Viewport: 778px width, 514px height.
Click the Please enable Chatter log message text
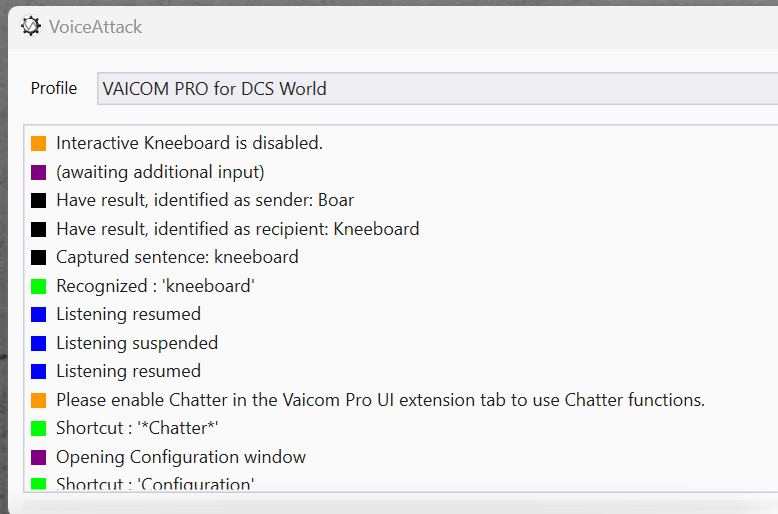pos(381,400)
